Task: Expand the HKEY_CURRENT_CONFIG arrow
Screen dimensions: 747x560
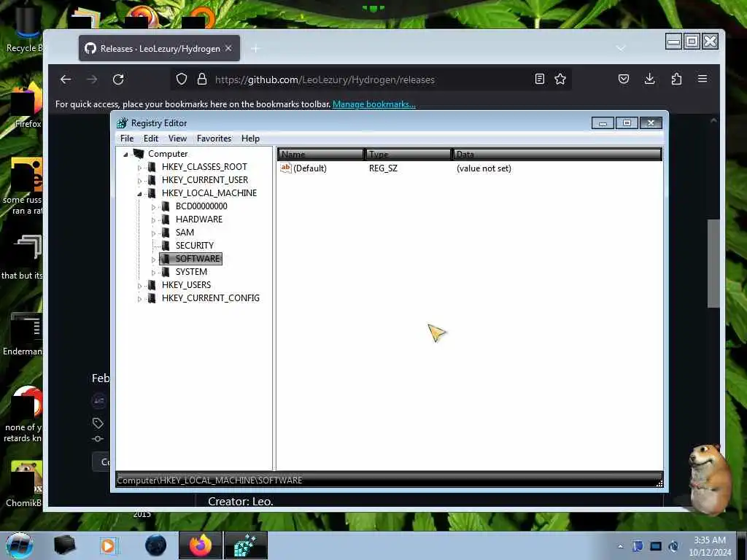Action: (x=139, y=299)
